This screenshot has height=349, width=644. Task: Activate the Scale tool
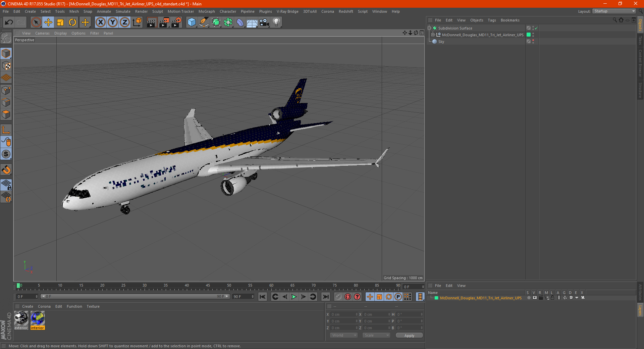[x=60, y=22]
